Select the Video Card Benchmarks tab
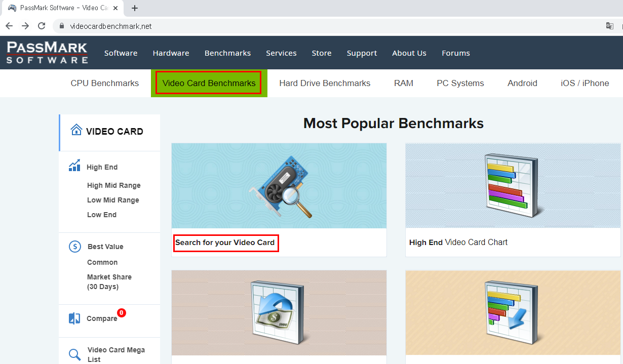Image resolution: width=623 pixels, height=364 pixels. (x=209, y=83)
